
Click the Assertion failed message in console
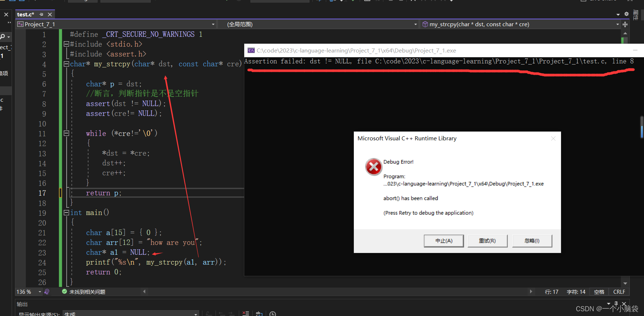pyautogui.click(x=439, y=61)
